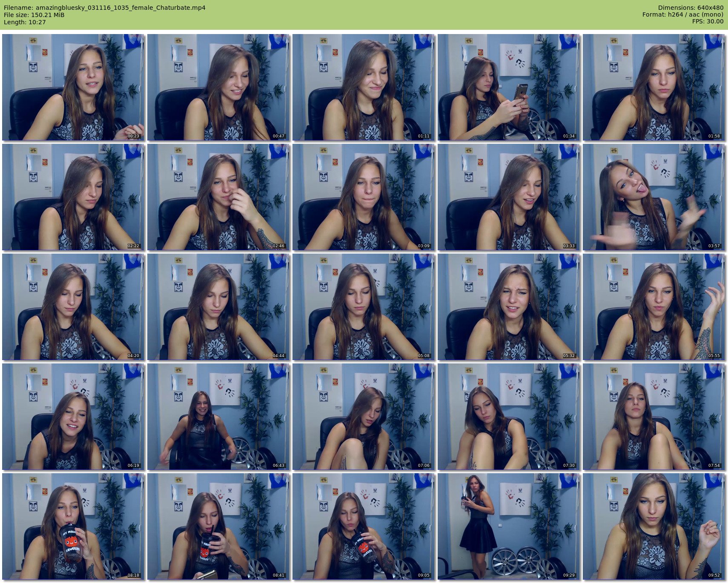728x583 pixels.
Task: Click the thumbnail marked 01:11
Action: [363, 87]
